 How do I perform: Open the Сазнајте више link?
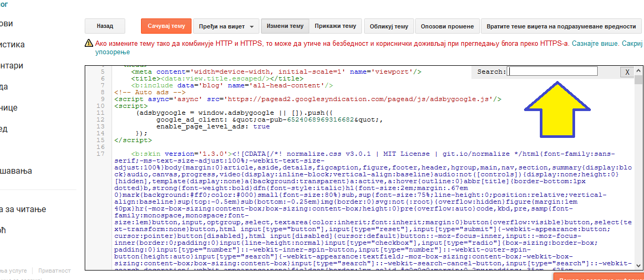pos(596,44)
